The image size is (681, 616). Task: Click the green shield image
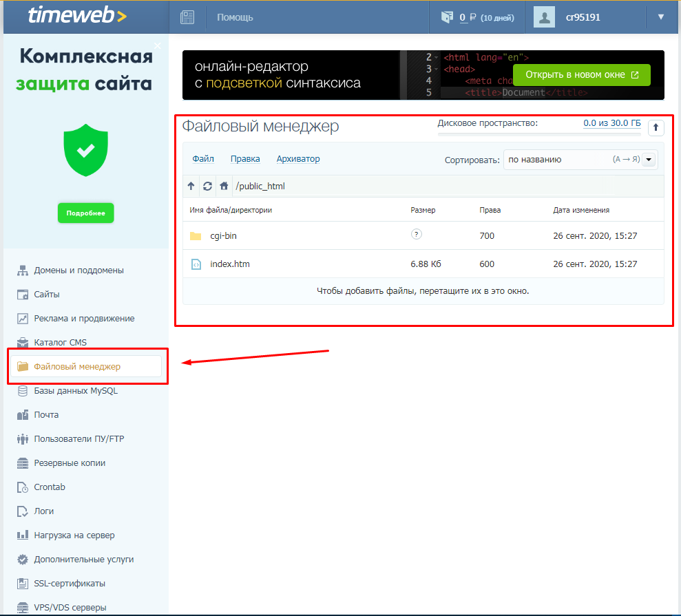(85, 150)
